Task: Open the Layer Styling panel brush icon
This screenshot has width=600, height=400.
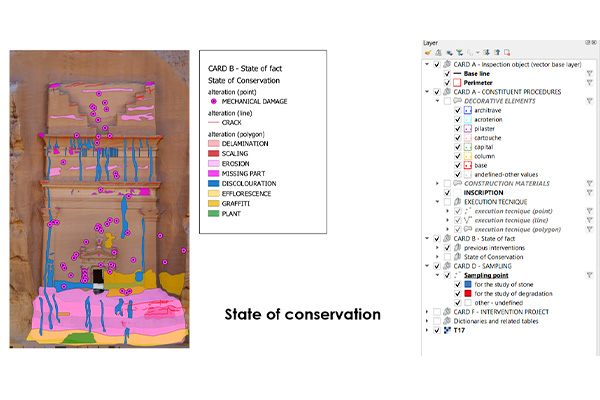Action: 428,53
